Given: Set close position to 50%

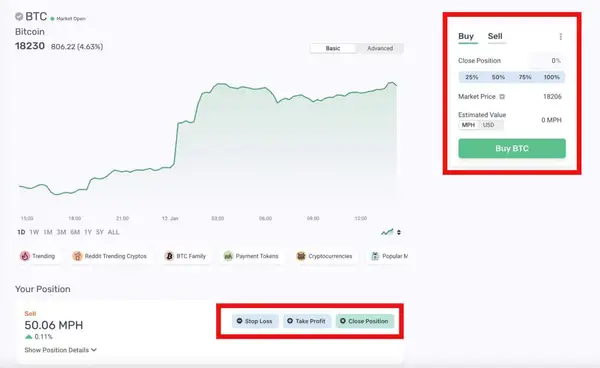Looking at the screenshot, I should (x=498, y=77).
